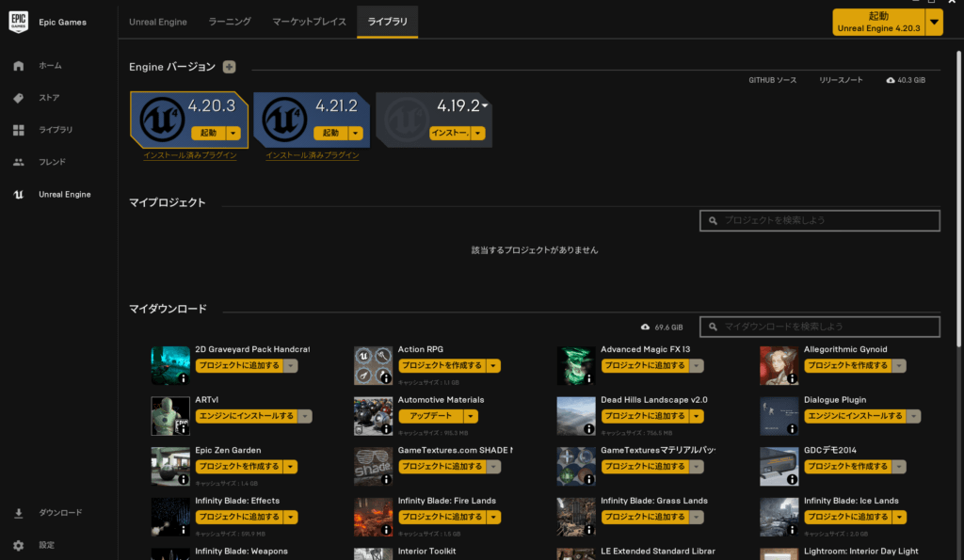The height and width of the screenshot is (560, 964).
Task: Click the cloud icon beside 69.6 GiB
Action: point(645,327)
